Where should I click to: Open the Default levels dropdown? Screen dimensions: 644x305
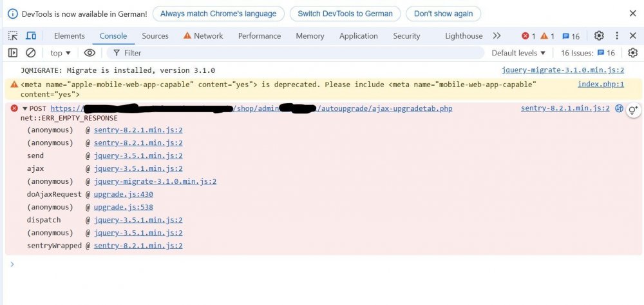coord(518,53)
